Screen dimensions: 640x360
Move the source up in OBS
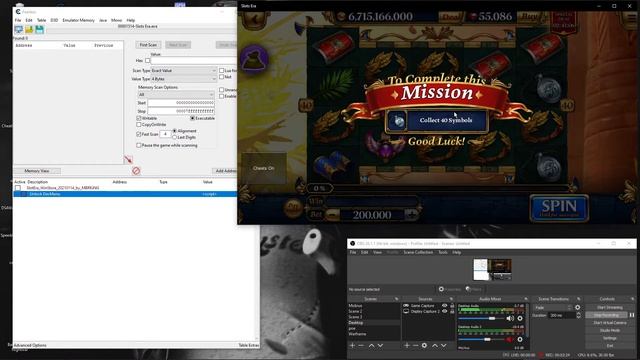(x=435, y=345)
